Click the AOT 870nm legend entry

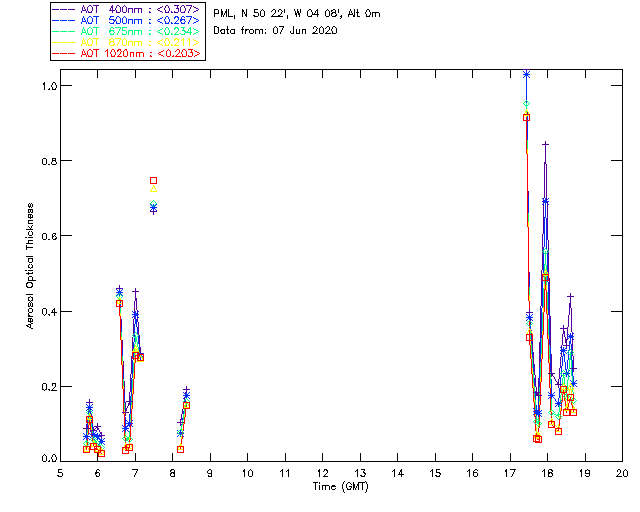pyautogui.click(x=127, y=42)
